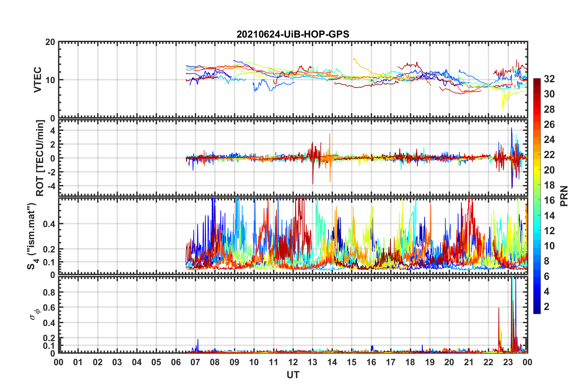Image resolution: width=586 pixels, height=392 pixels.
Task: Click the cyan colorbar section near 12
Action: [537, 231]
